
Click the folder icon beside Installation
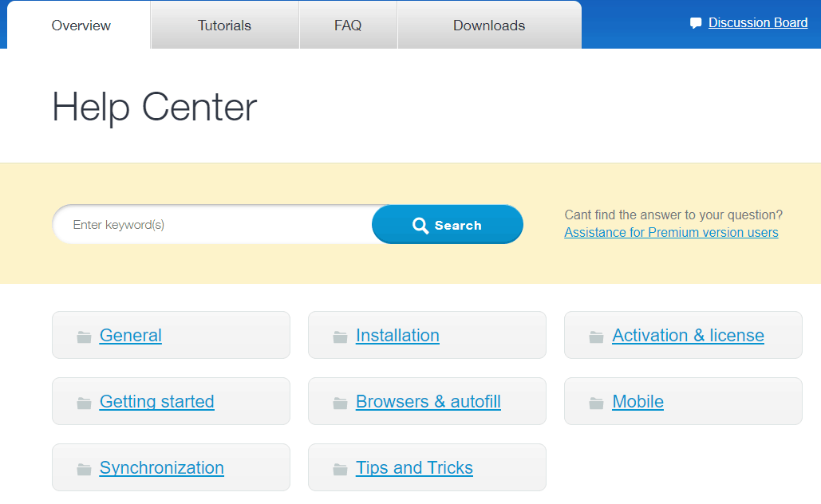pos(339,336)
